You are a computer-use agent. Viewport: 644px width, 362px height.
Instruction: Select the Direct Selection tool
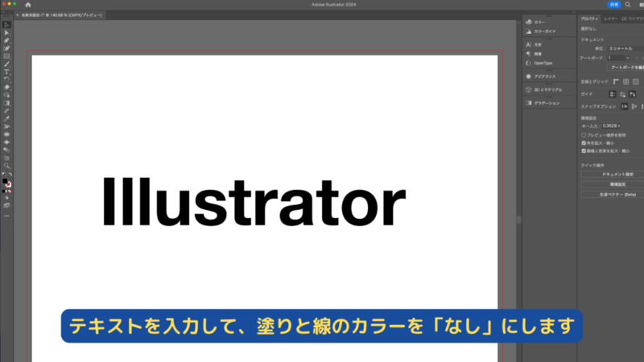[6, 33]
